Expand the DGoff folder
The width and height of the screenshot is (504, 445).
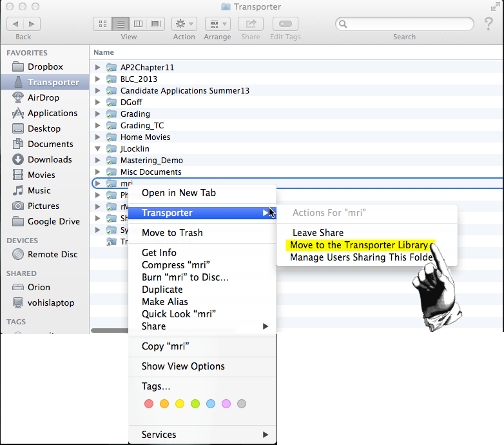click(x=97, y=103)
